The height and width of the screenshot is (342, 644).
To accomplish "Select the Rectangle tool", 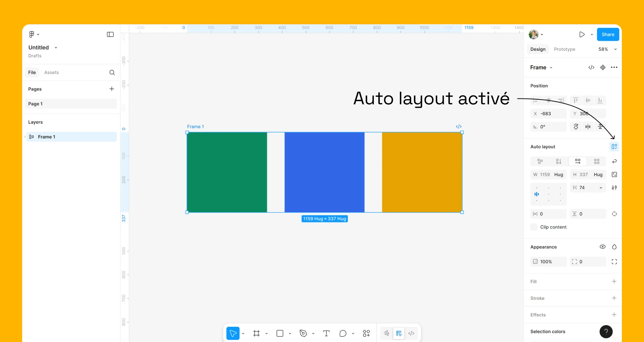I will 280,333.
